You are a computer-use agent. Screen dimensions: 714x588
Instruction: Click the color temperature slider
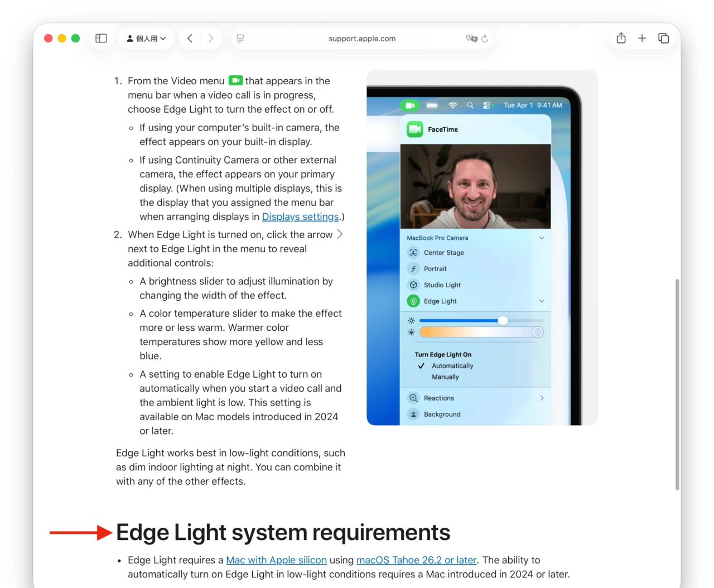coord(481,332)
